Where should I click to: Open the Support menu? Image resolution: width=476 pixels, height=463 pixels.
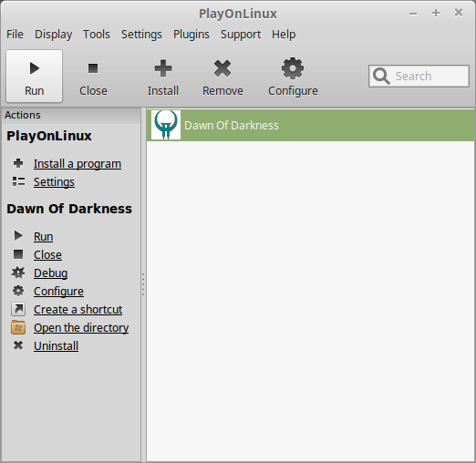[241, 35]
